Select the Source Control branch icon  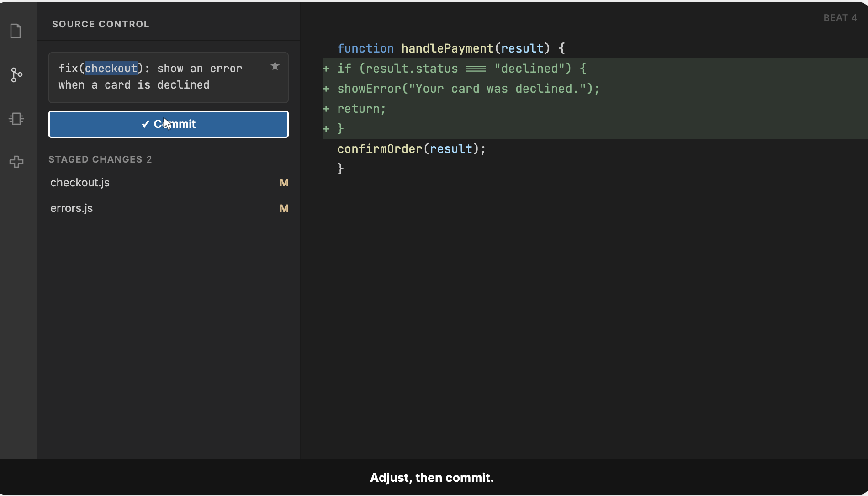click(x=16, y=75)
